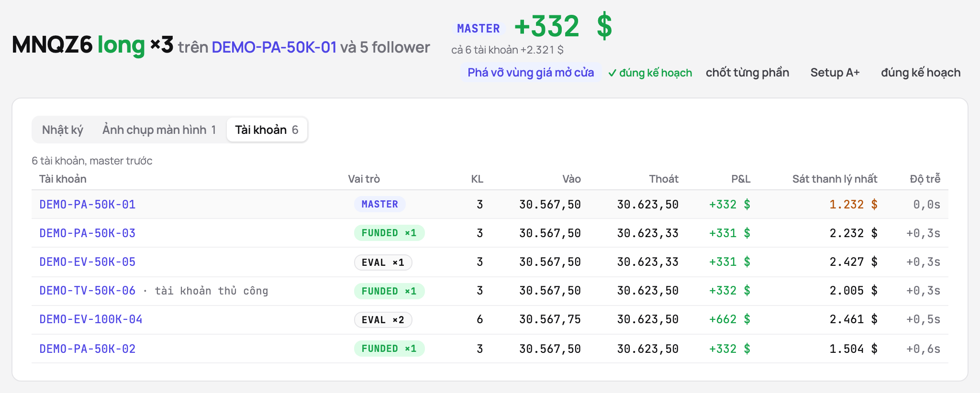Viewport: 980px width, 393px height.
Task: Click the cả 6 tài khoản +2.321 $ summary
Action: point(507,50)
